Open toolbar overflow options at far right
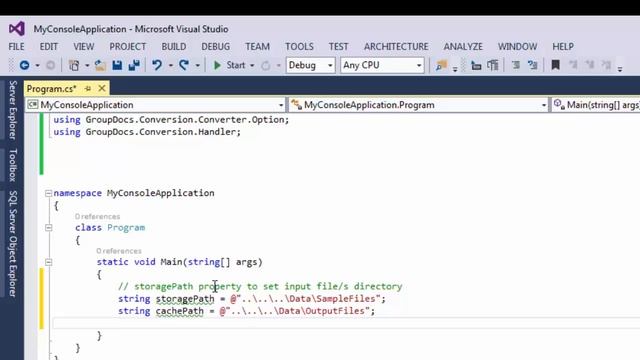This screenshot has height=360, width=640. click(x=620, y=69)
